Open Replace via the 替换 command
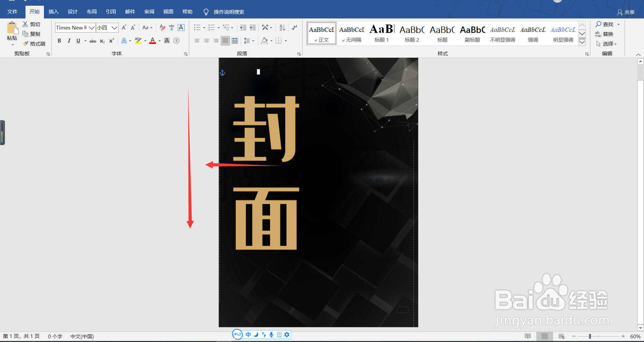 [x=607, y=34]
